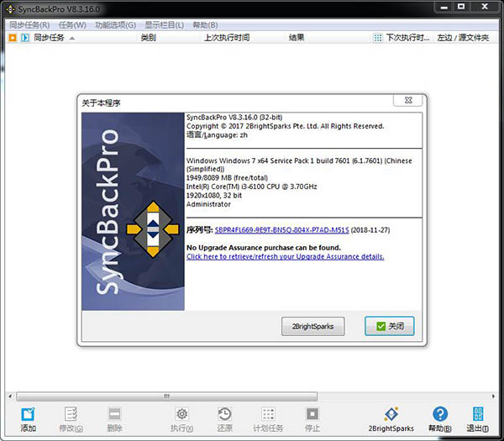Click the SyncBackPro logo image in About dialog
Viewport: 504px width, 441px height.
click(x=133, y=211)
